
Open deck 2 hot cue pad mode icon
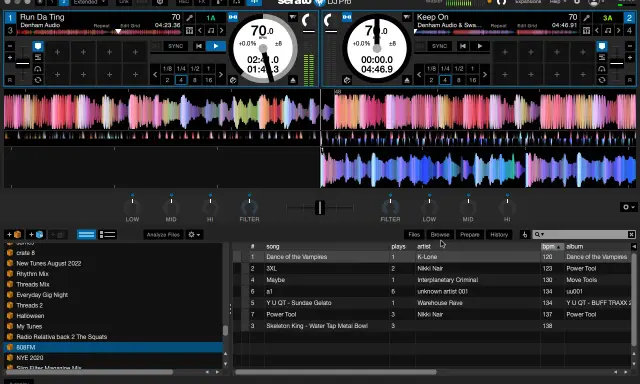[602, 46]
